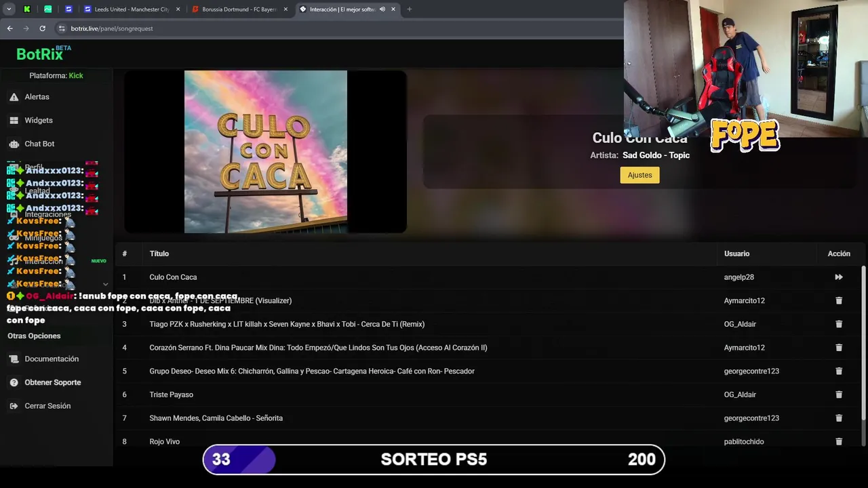Reload the botrix.live page

pyautogui.click(x=42, y=28)
